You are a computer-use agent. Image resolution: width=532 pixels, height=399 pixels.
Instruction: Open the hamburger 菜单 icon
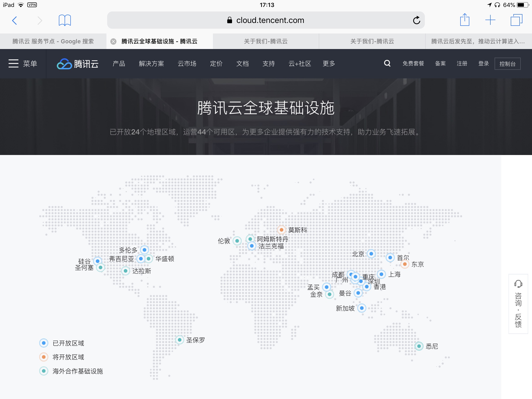[13, 63]
